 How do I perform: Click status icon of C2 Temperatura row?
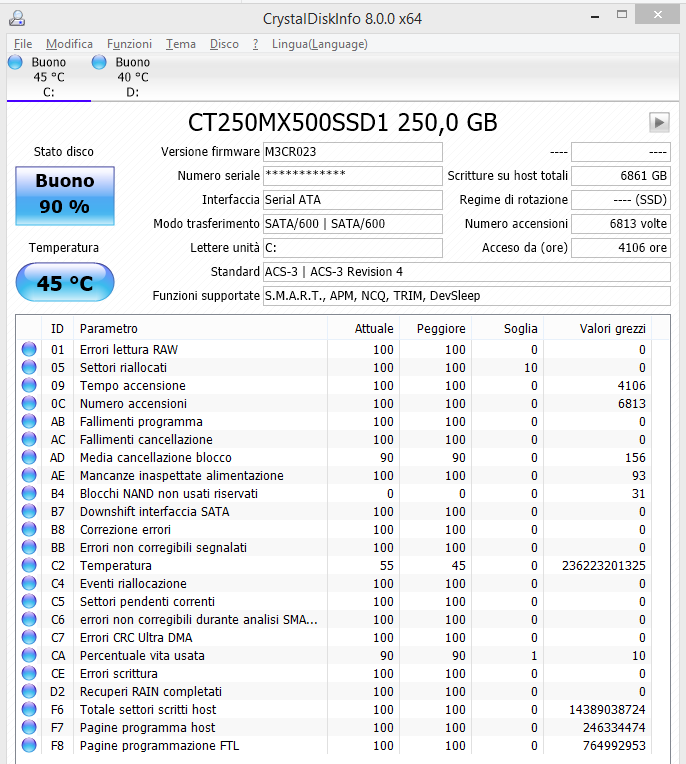pyautogui.click(x=29, y=566)
